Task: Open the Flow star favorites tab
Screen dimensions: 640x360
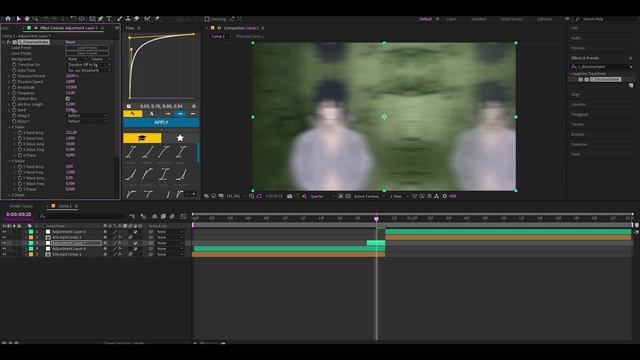Action: pyautogui.click(x=180, y=138)
